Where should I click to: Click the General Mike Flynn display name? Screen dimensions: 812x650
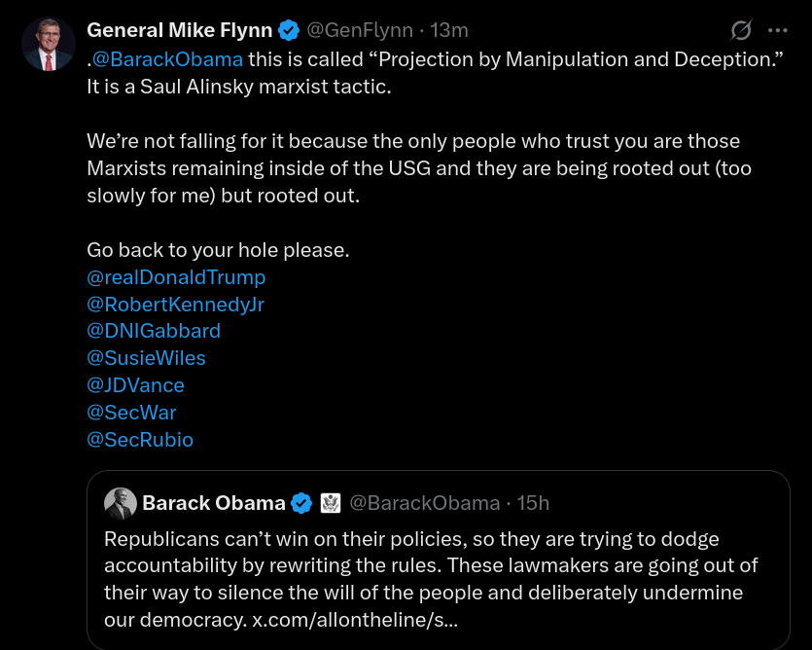180,31
